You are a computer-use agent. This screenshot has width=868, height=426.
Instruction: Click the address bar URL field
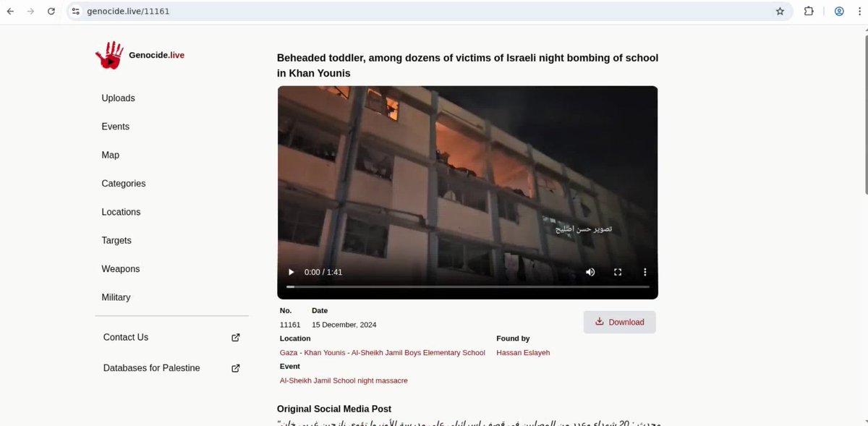(x=427, y=12)
